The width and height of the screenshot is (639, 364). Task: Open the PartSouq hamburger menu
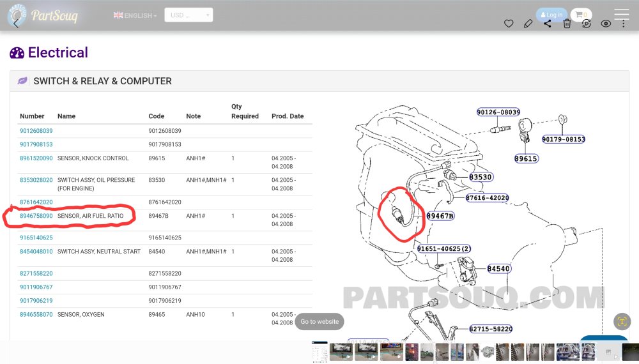pos(622,13)
